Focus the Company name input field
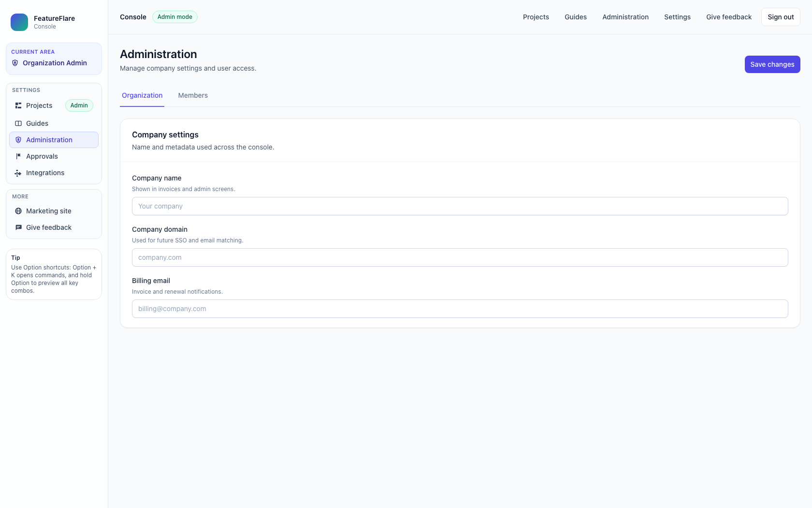 tap(460, 206)
